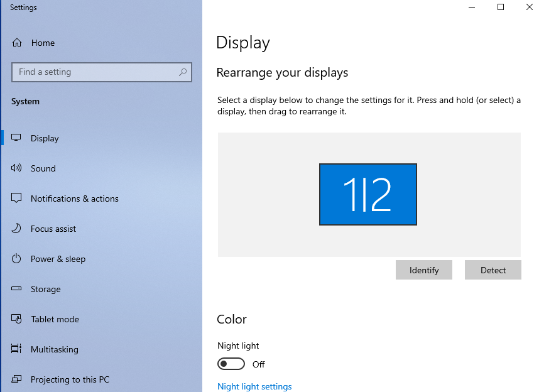This screenshot has height=392, width=539.
Task: Click the Home icon in sidebar
Action: click(x=17, y=43)
